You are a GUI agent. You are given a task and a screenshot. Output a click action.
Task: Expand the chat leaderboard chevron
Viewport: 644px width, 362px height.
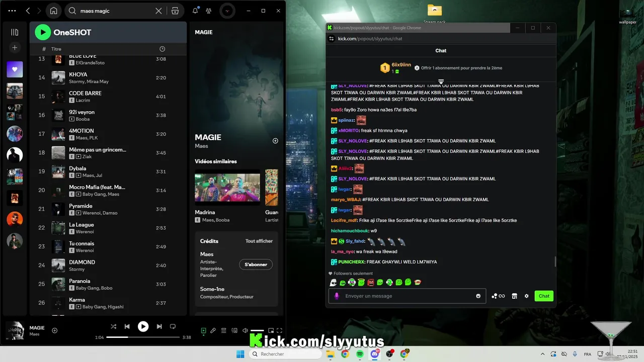point(441,81)
